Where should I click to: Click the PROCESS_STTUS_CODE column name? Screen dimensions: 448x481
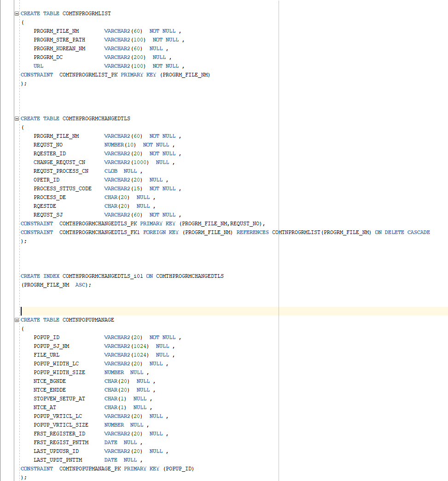[63, 188]
